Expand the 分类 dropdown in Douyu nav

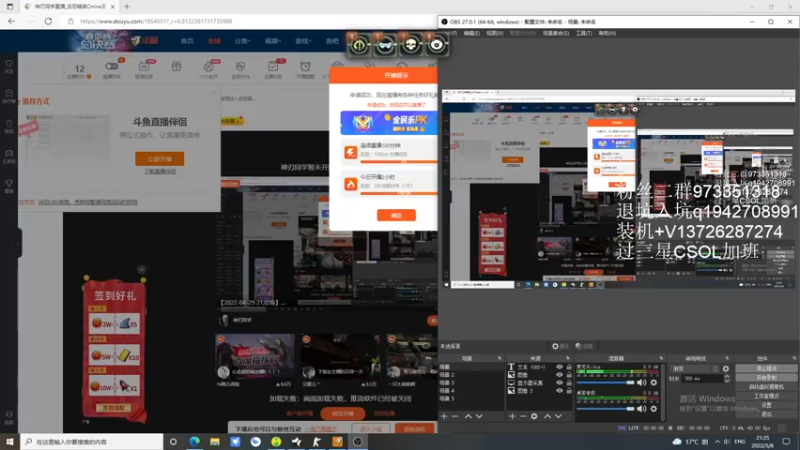click(x=242, y=41)
